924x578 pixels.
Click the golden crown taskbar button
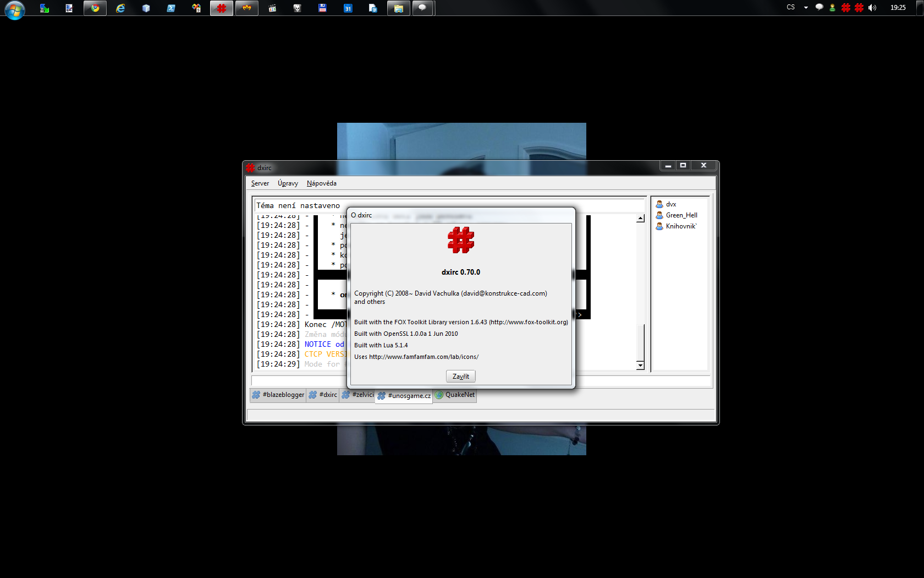coord(247,8)
